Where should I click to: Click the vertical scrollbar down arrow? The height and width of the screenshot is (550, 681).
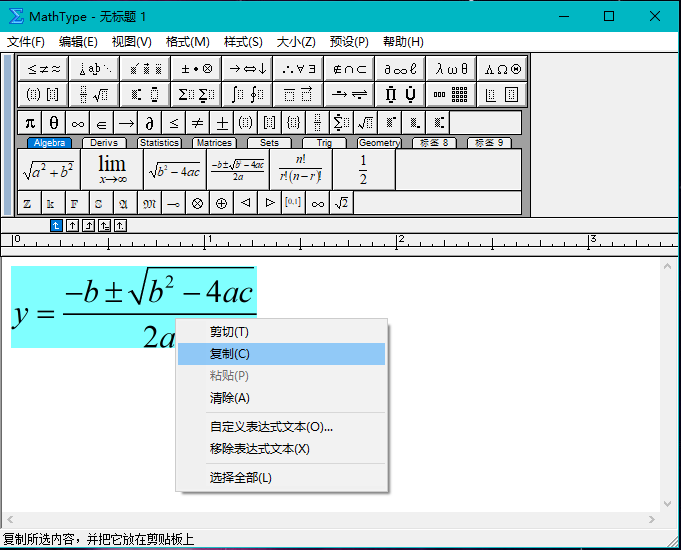[x=668, y=504]
